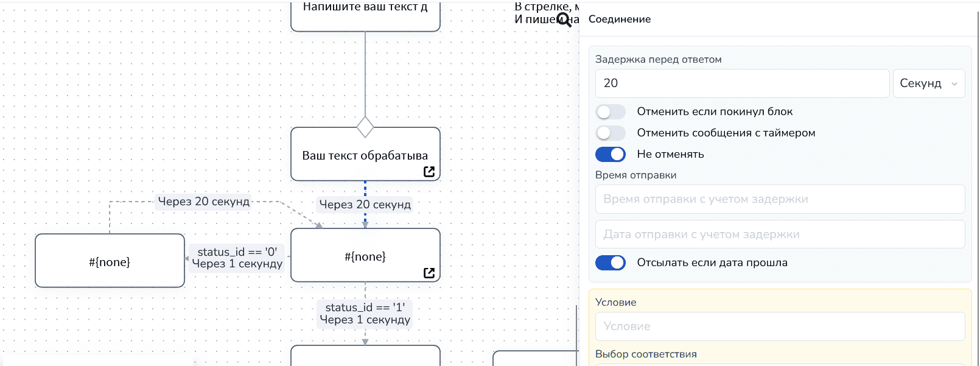
Task: Enable 'Отменить если покинул блок' toggle
Action: click(611, 112)
